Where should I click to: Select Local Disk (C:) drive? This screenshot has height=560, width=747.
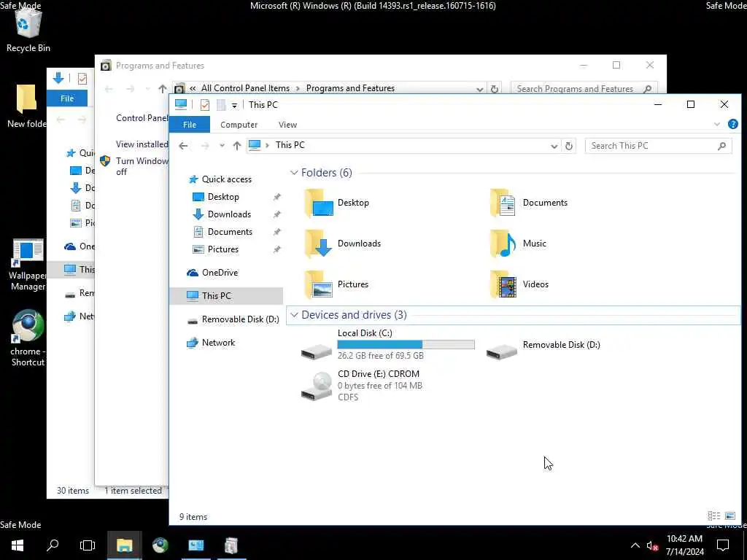(388, 345)
